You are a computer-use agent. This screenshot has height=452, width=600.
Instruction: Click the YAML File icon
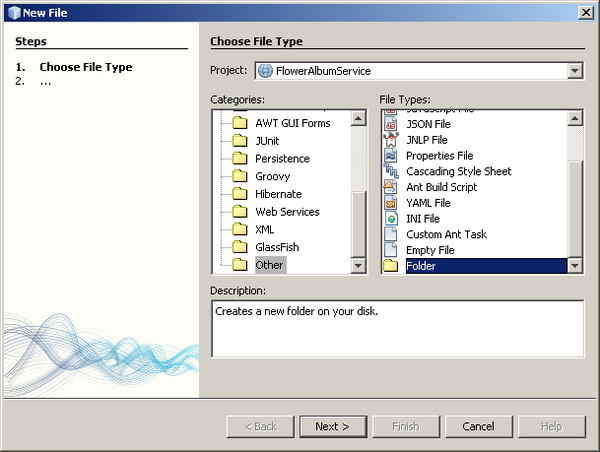point(391,203)
